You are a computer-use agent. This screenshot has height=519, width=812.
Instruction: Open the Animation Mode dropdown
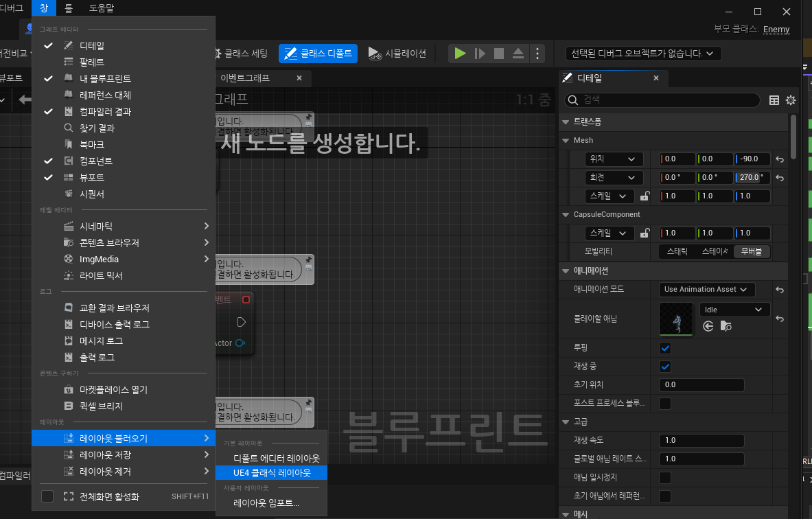tap(706, 290)
